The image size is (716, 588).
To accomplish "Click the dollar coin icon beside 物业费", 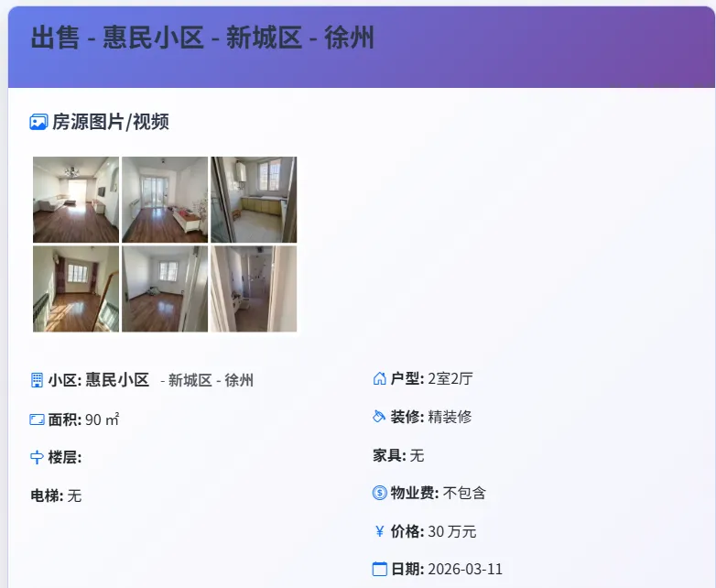I will pos(379,493).
